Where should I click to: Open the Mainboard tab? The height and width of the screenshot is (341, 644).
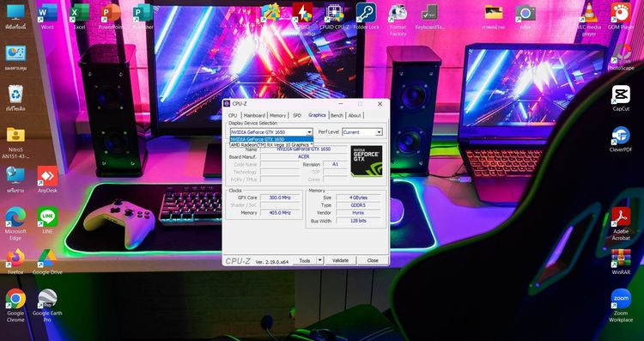point(254,115)
